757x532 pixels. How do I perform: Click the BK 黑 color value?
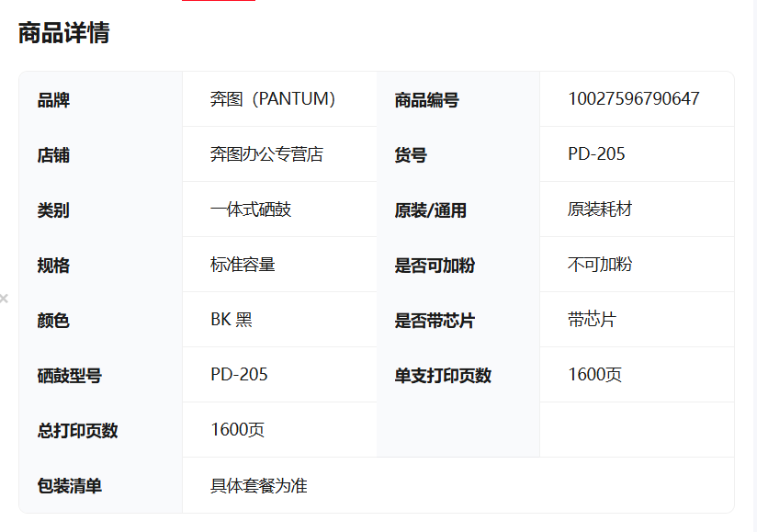click(232, 320)
